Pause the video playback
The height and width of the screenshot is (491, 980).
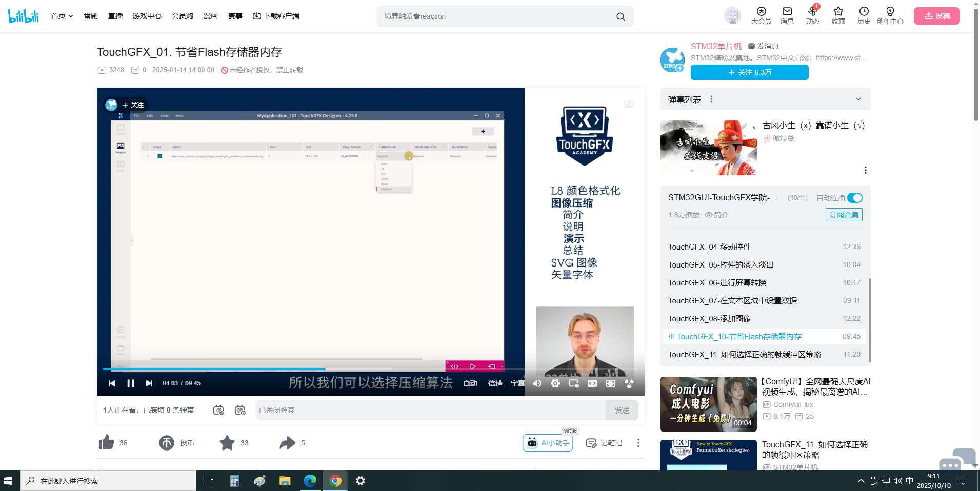click(131, 383)
